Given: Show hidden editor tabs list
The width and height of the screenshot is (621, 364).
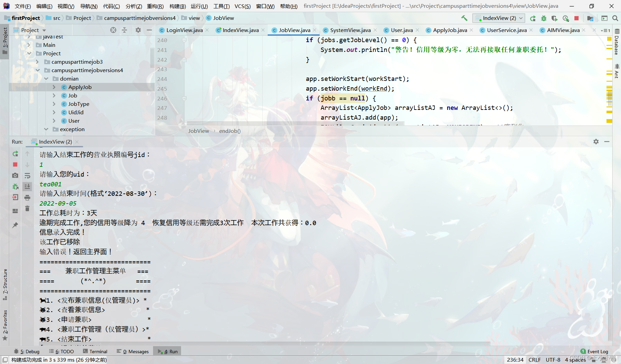Looking at the screenshot, I should (605, 30).
